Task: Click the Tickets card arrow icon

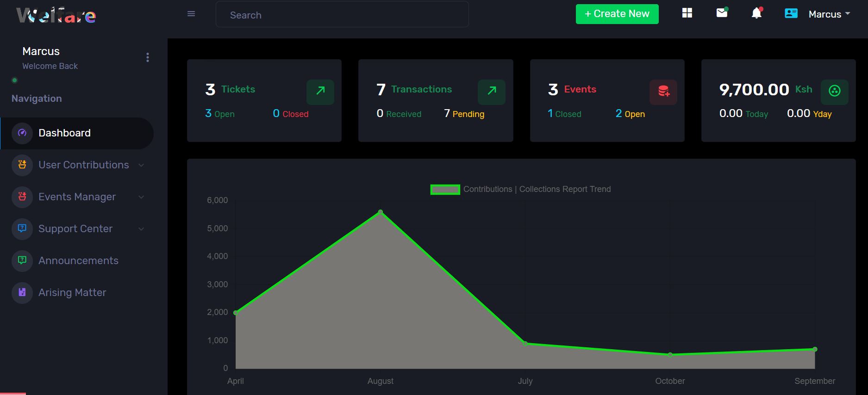Action: (x=320, y=92)
